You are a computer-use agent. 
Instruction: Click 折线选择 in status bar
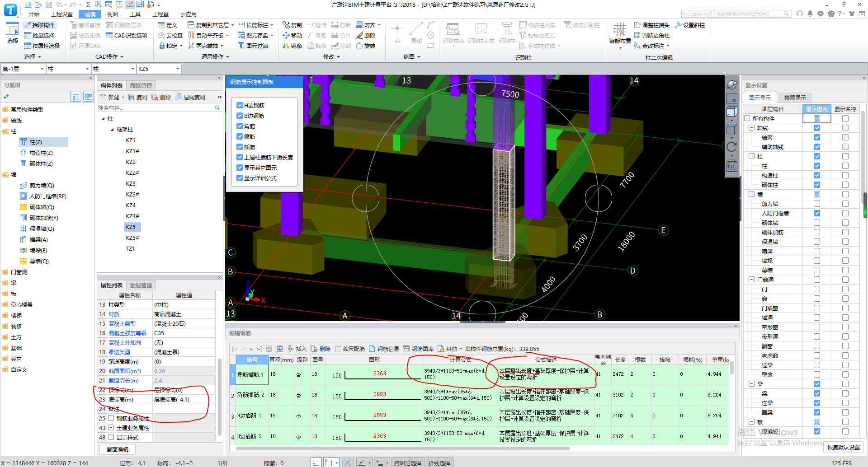pyautogui.click(x=439, y=463)
